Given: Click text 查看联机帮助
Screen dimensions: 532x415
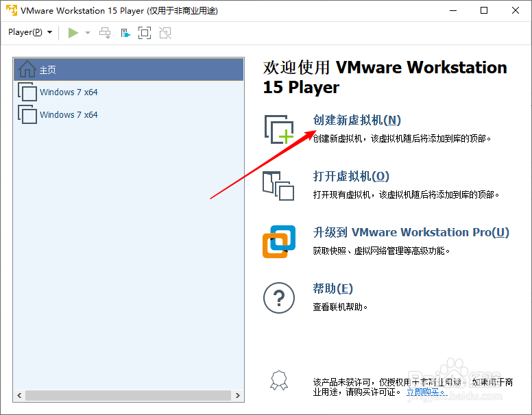Looking at the screenshot, I should click(x=340, y=307).
